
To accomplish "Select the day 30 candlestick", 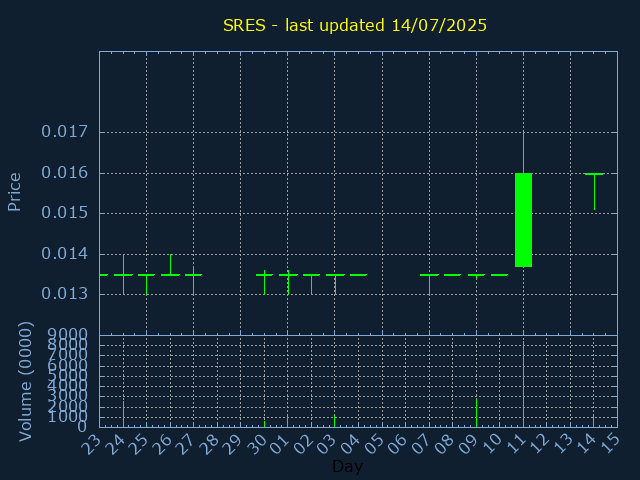I will coord(264,282).
